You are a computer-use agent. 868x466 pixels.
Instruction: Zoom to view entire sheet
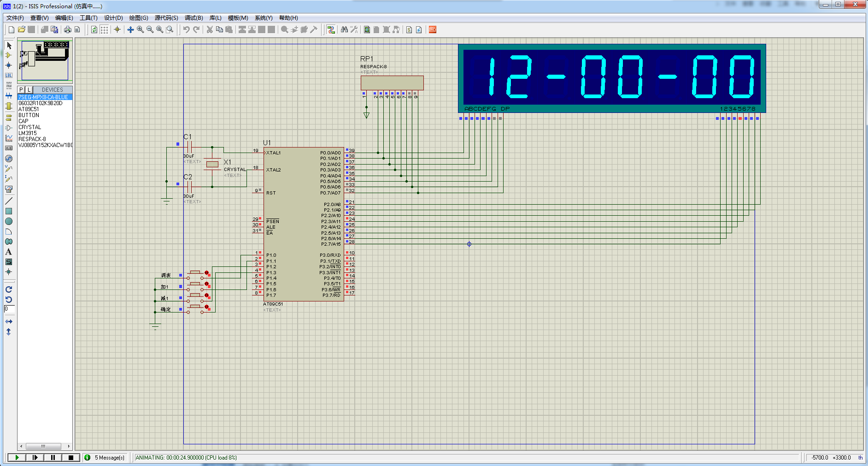coord(159,29)
